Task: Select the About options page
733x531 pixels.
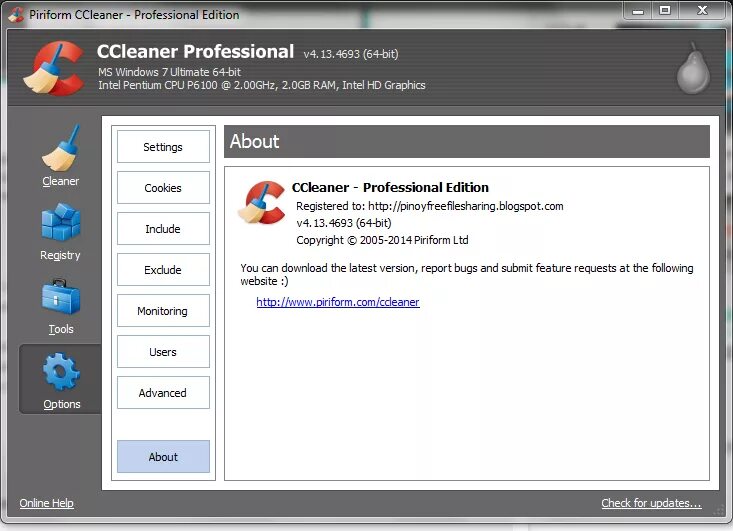Action: pos(163,457)
